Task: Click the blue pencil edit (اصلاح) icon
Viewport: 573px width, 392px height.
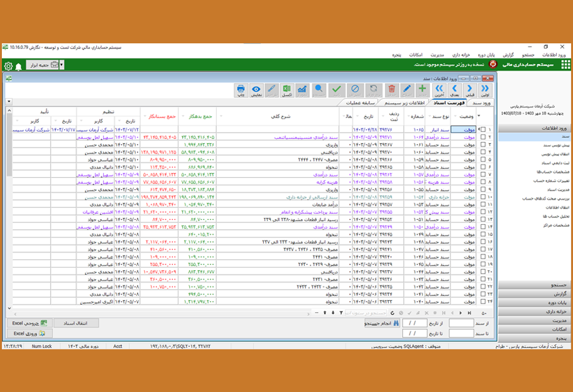Action: coord(407,90)
